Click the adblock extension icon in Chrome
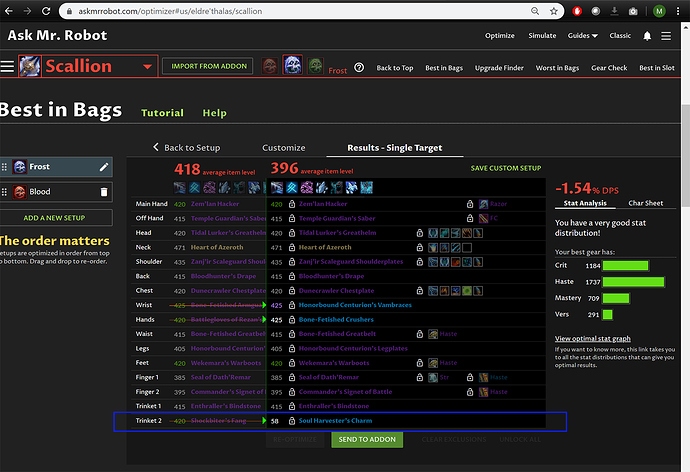 pos(577,11)
